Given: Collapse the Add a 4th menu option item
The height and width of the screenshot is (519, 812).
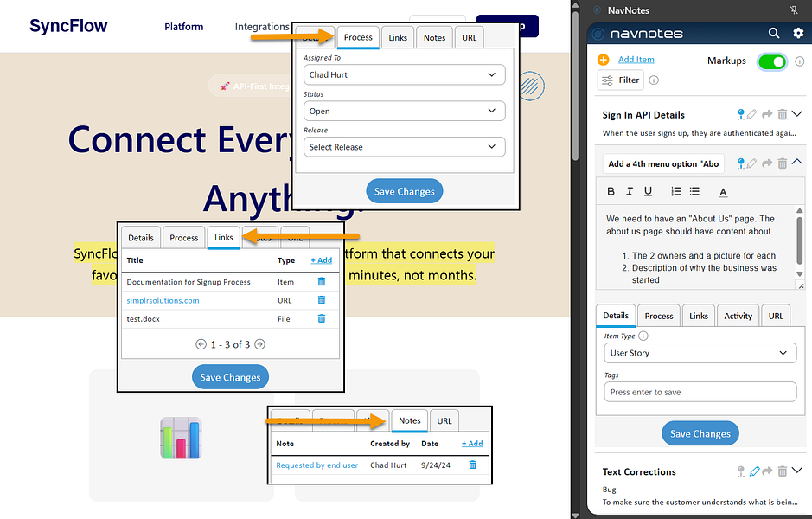Looking at the screenshot, I should coord(797,162).
